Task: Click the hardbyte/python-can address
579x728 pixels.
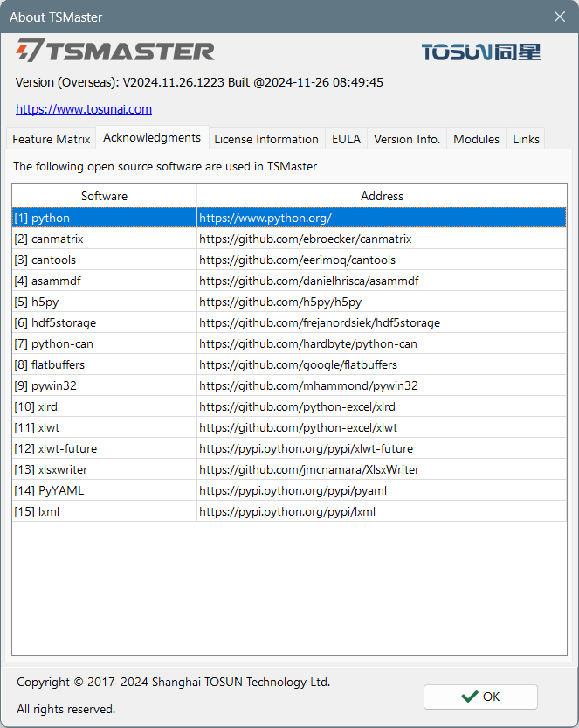Action: (x=382, y=343)
